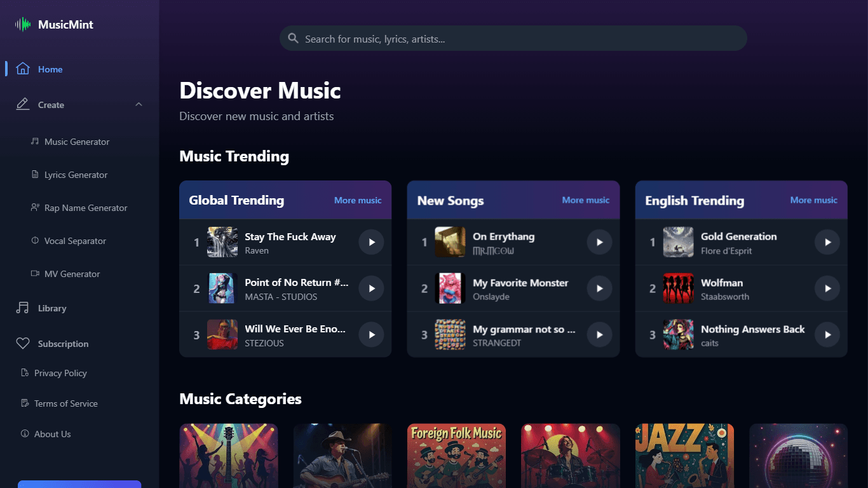The height and width of the screenshot is (488, 868).
Task: Click Gold Generation album cover
Action: click(x=678, y=242)
